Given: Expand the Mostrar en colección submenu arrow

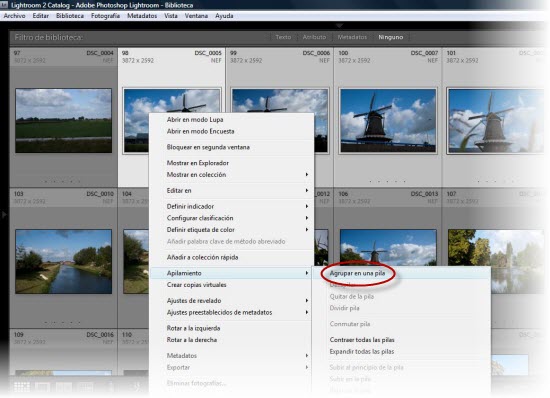Looking at the screenshot, I should (x=307, y=175).
